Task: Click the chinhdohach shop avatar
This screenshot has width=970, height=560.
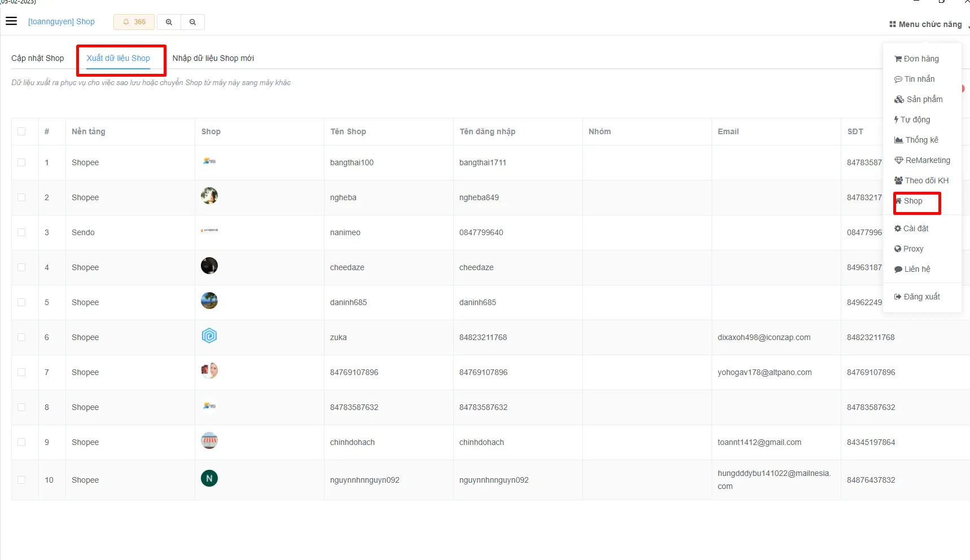Action: coord(209,440)
